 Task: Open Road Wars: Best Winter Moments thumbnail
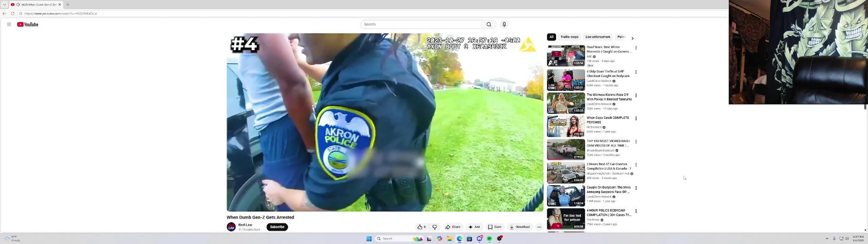pos(566,56)
